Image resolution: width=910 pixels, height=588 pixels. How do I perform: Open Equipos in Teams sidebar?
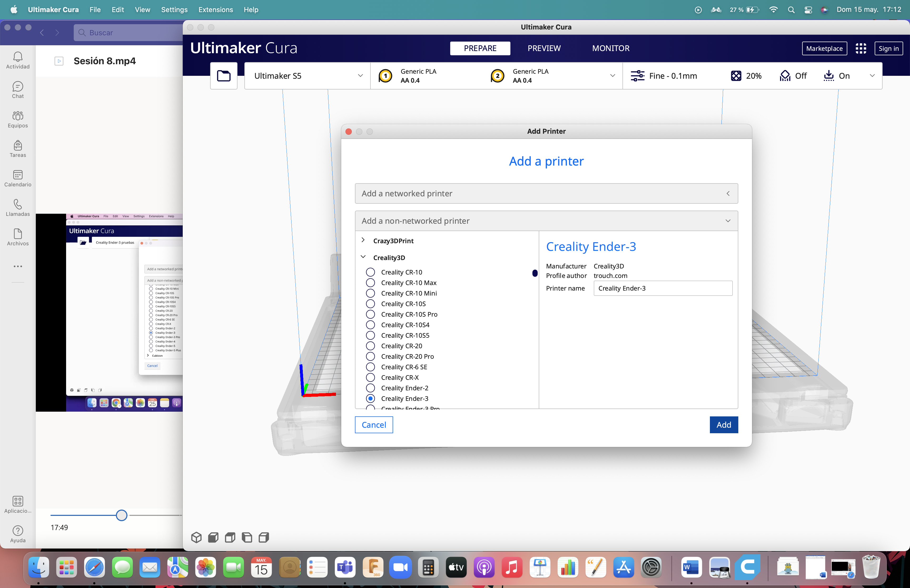[18, 119]
